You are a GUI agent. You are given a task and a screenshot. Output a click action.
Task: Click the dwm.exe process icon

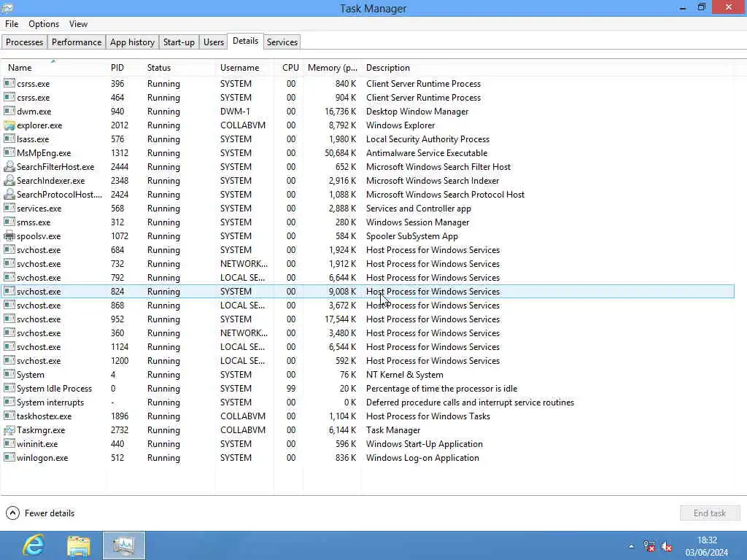[9, 111]
